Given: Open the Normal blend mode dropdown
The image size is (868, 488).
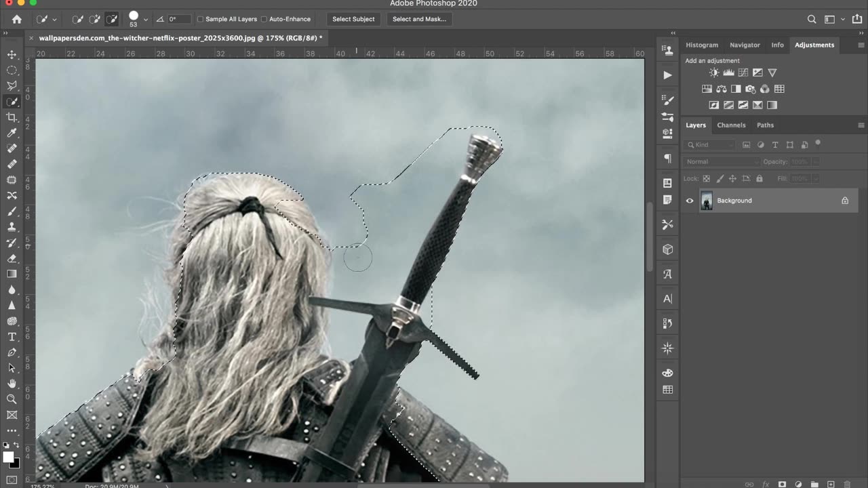Looking at the screenshot, I should click(723, 162).
